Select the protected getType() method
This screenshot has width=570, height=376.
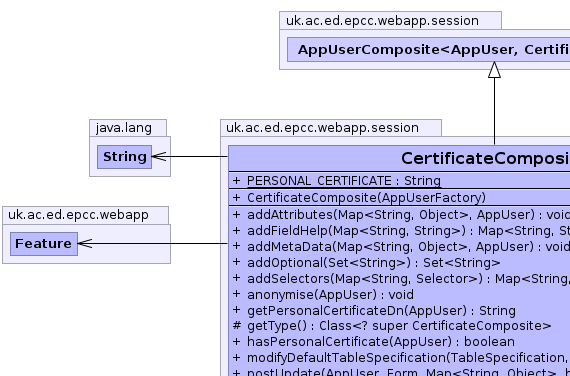(392, 326)
